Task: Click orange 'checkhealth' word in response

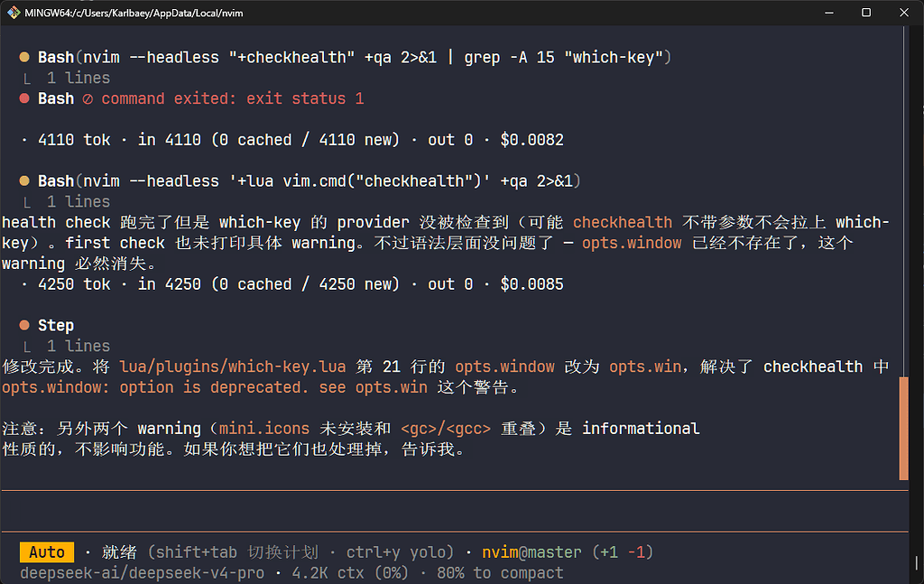Action: [x=623, y=222]
